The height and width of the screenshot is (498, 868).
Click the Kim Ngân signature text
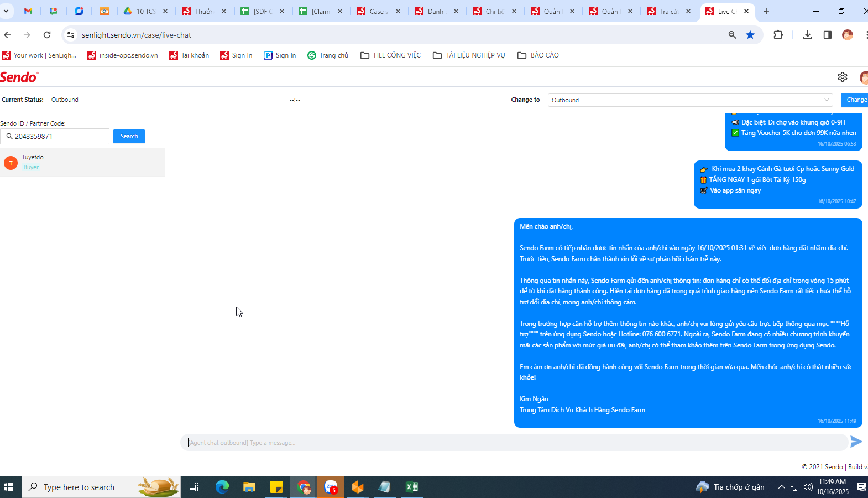click(534, 399)
